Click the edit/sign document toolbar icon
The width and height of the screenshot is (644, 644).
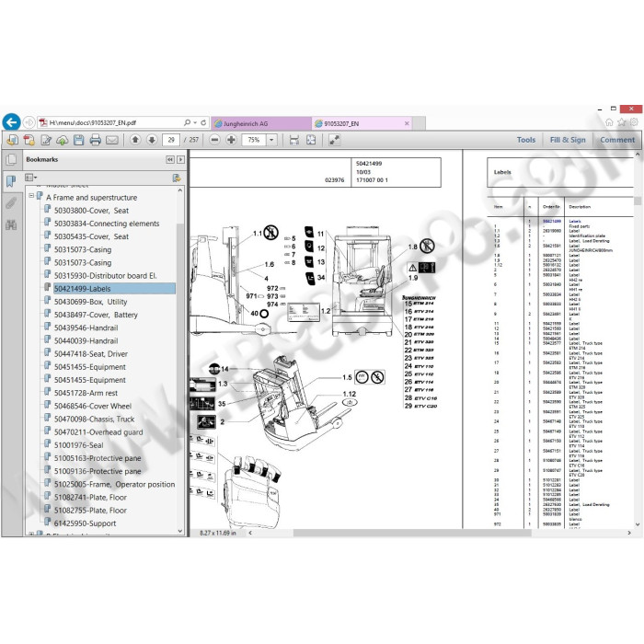46,140
